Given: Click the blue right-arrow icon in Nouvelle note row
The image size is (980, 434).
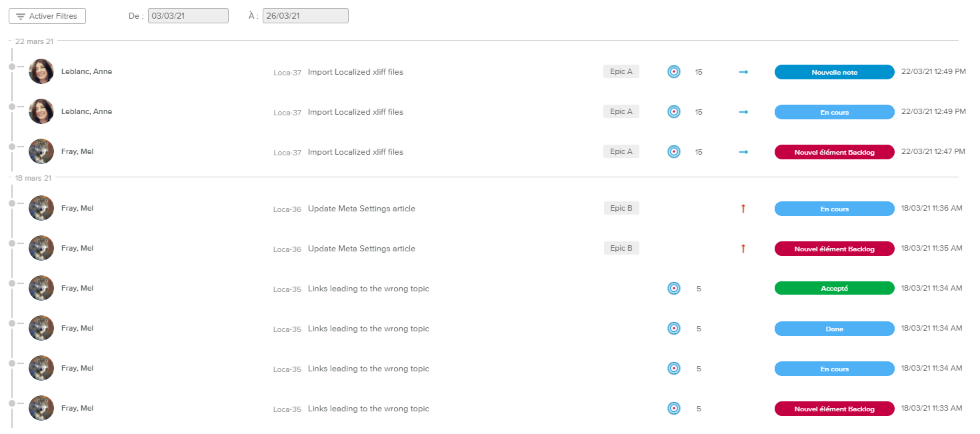Looking at the screenshot, I should (743, 72).
